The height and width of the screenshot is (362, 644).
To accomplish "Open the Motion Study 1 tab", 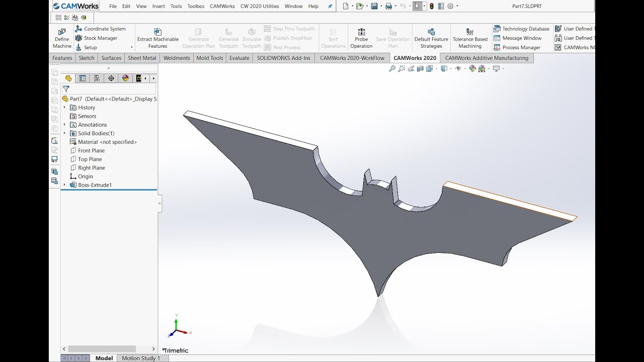I will click(141, 358).
